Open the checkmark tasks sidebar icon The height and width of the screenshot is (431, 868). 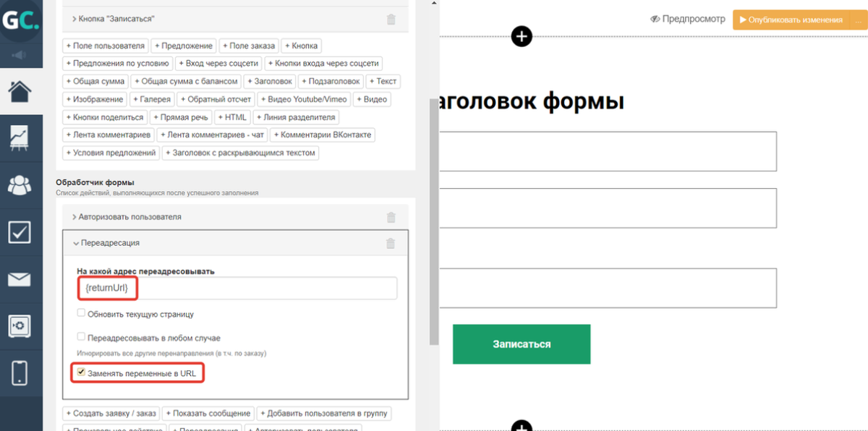20,232
